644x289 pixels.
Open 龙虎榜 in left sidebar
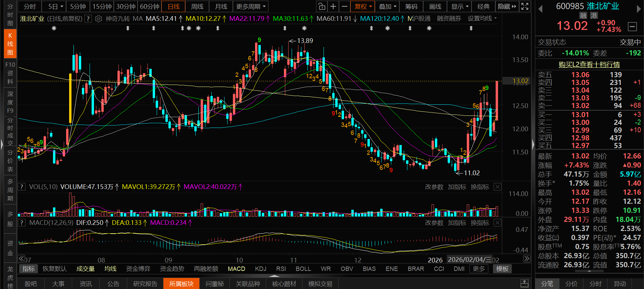point(10,277)
